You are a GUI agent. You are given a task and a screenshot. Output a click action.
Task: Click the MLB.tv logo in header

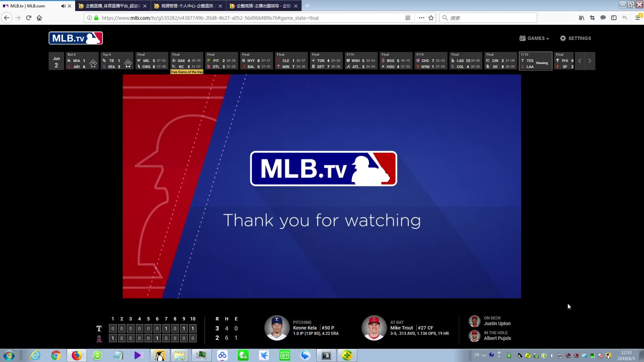[75, 38]
